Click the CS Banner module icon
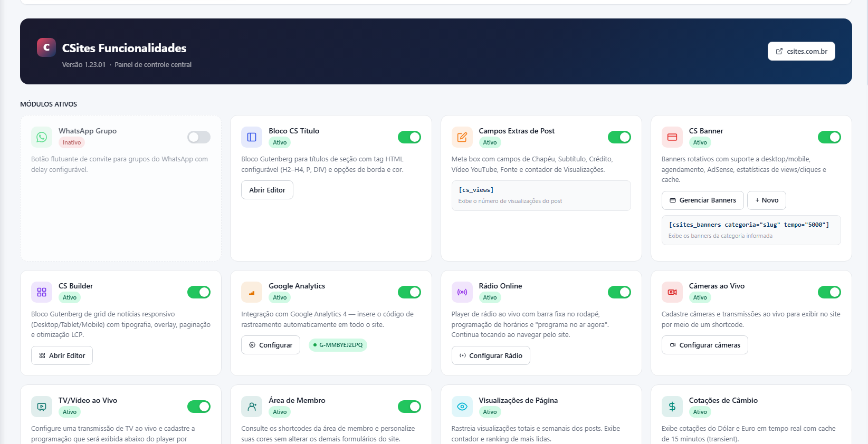The width and height of the screenshot is (868, 444). coord(672,137)
